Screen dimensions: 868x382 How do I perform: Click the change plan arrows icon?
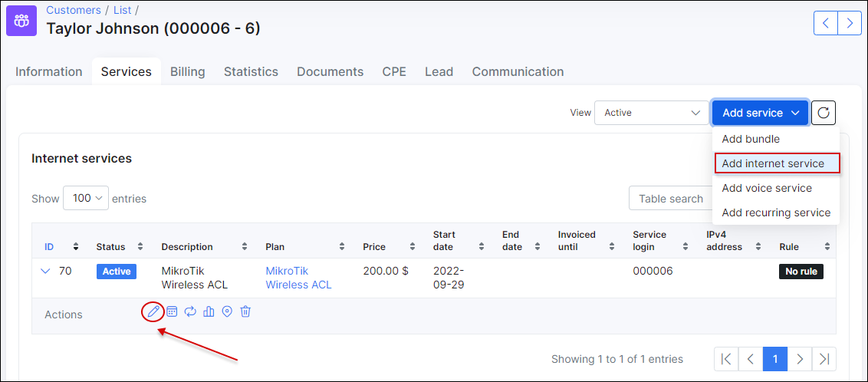click(x=190, y=312)
